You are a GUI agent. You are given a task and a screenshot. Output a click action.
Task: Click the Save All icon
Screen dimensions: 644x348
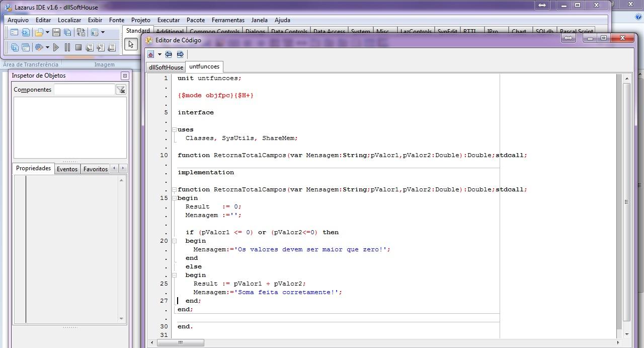pos(67,32)
